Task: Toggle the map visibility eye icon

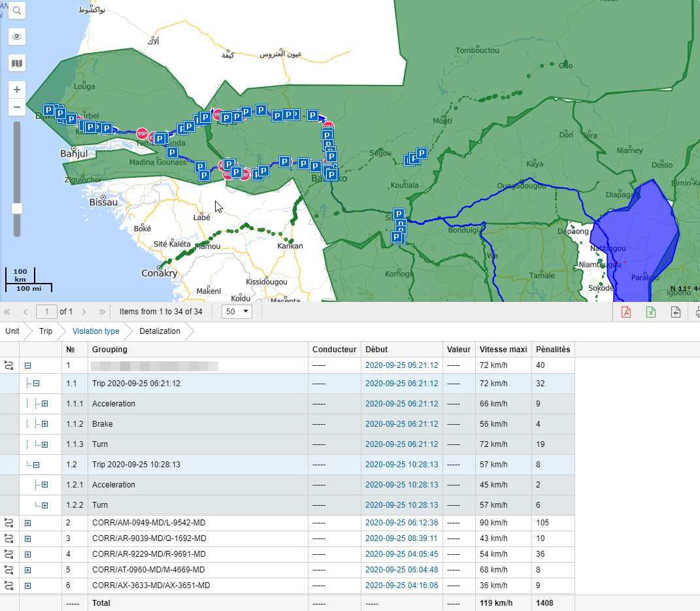Action: (x=17, y=37)
